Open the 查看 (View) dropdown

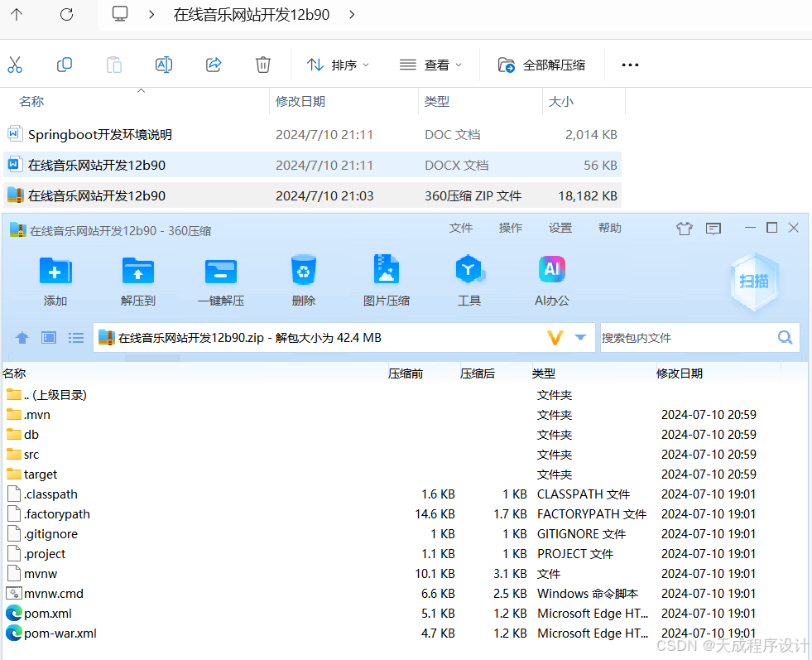[430, 65]
